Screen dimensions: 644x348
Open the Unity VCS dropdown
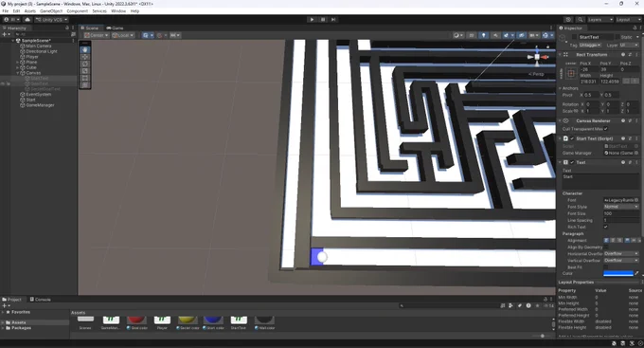point(51,19)
